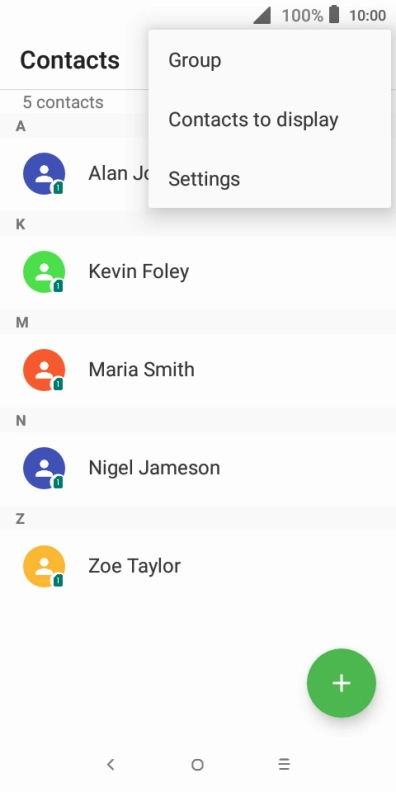Viewport: 396px width, 792px height.
Task: Open Zoe Taylor contact entry
Action: (x=198, y=566)
